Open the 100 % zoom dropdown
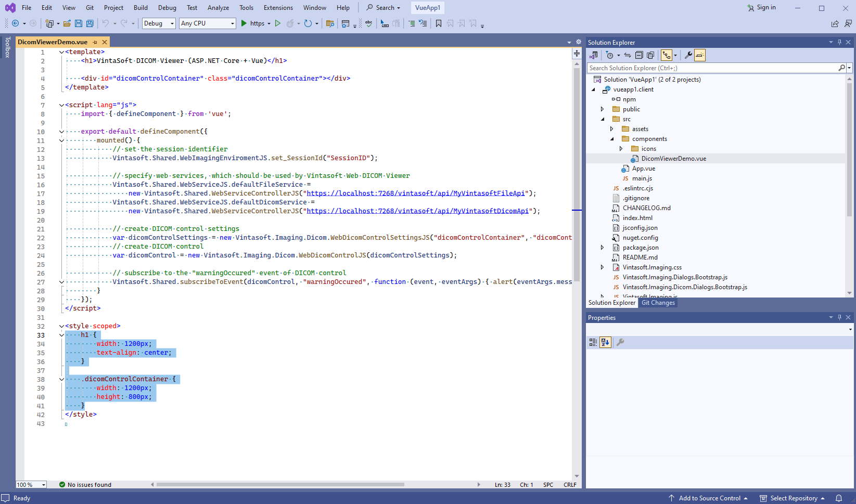 pos(31,485)
